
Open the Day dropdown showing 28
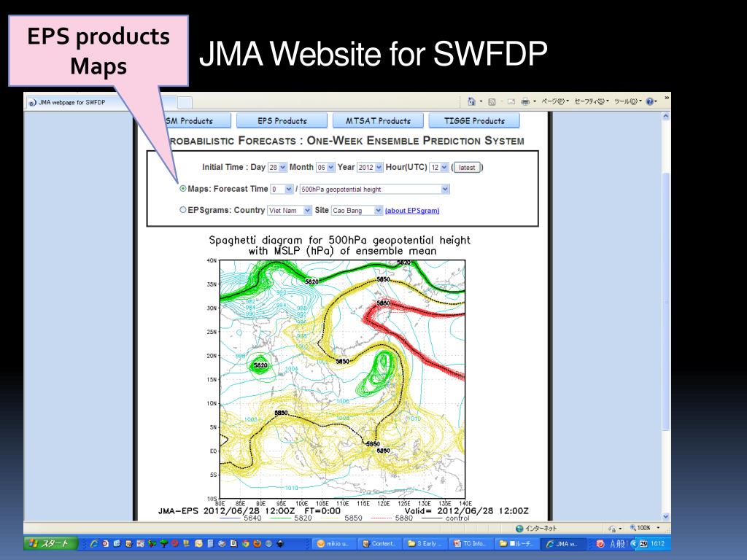[x=277, y=167]
